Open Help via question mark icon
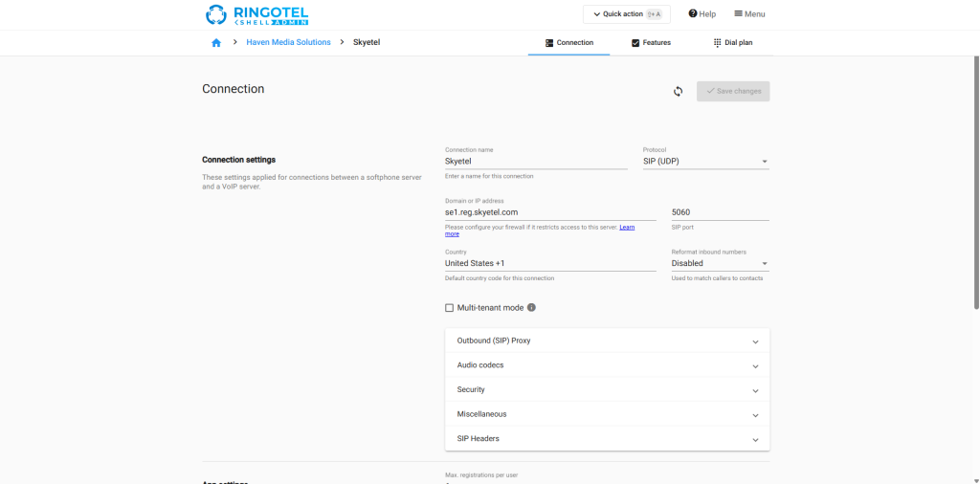This screenshot has height=484, width=980. (693, 14)
